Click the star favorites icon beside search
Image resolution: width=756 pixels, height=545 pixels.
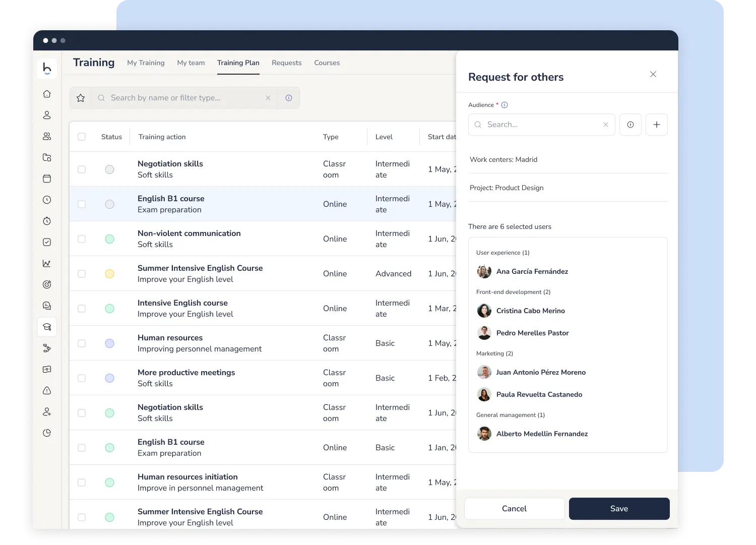[81, 98]
